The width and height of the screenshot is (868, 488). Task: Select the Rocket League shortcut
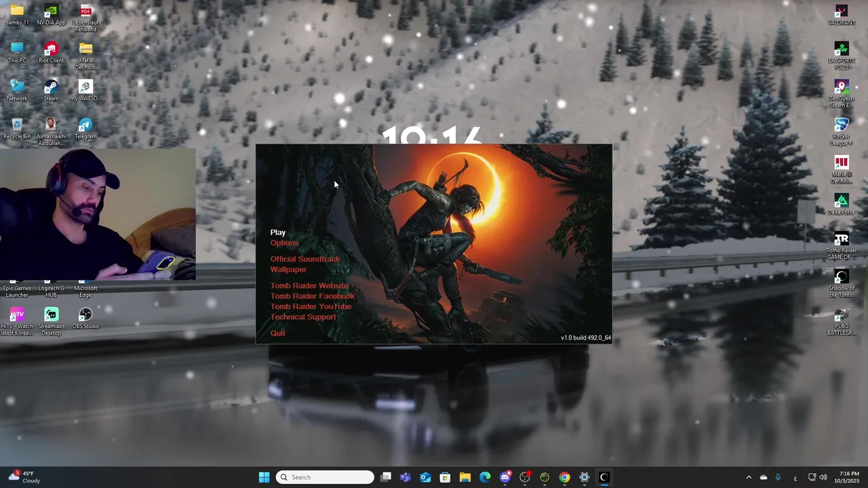click(842, 132)
